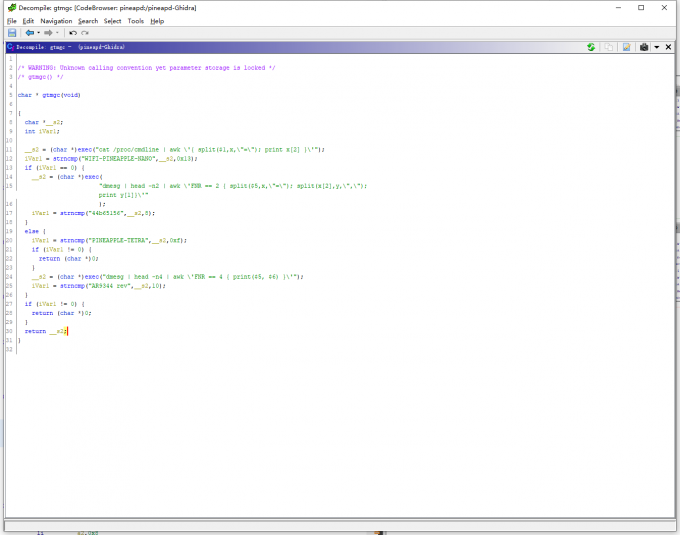The height and width of the screenshot is (535, 680).
Task: Click the Decompile panel title bar text
Action: pyautogui.click(x=70, y=47)
